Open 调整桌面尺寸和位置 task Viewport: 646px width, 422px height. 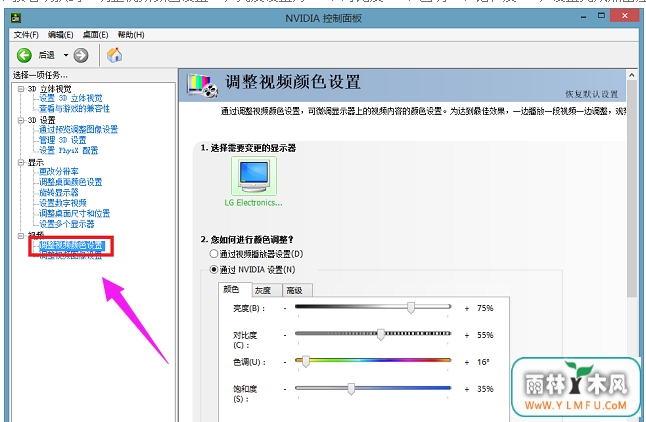(x=75, y=213)
